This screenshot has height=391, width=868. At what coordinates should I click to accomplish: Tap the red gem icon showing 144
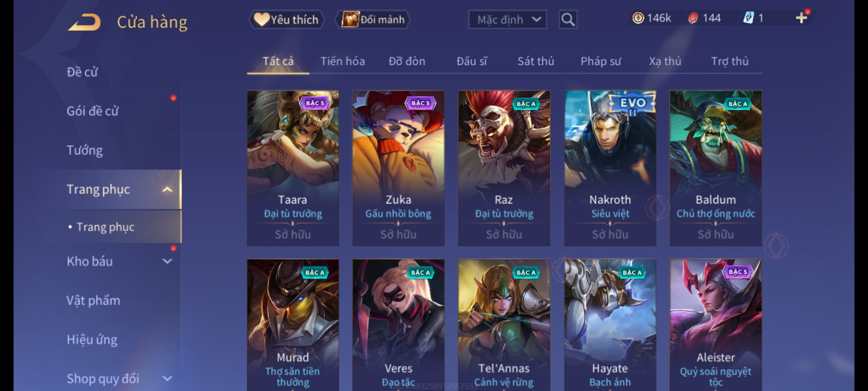[693, 18]
